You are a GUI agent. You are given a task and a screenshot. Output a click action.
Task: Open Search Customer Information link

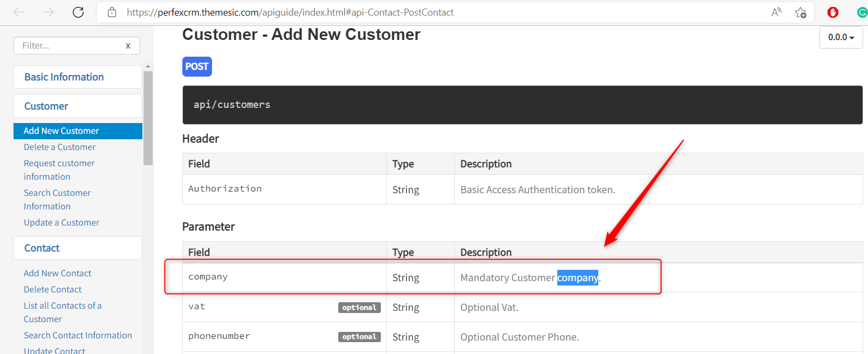click(x=57, y=200)
